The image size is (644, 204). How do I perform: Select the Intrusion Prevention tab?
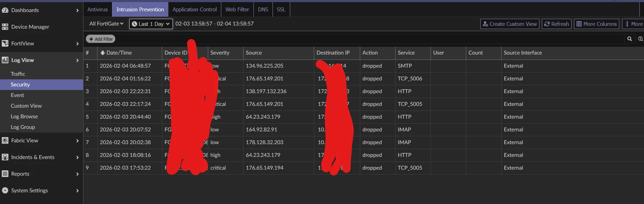tap(140, 10)
